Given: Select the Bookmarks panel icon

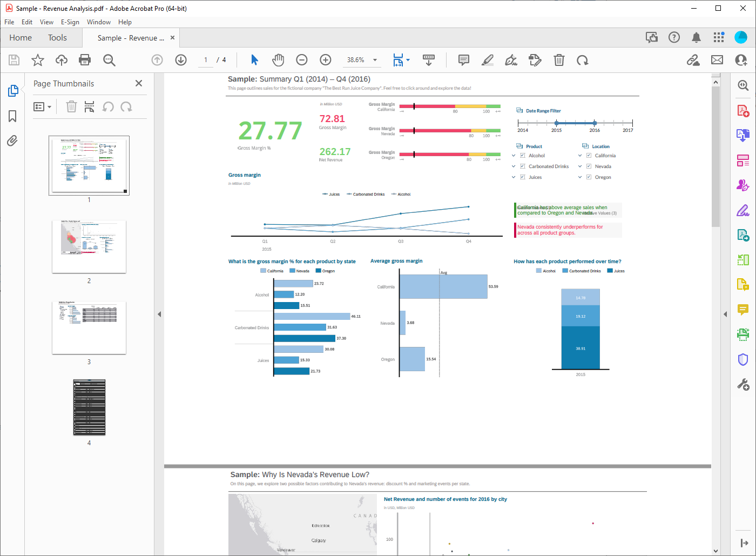Looking at the screenshot, I should pos(12,116).
